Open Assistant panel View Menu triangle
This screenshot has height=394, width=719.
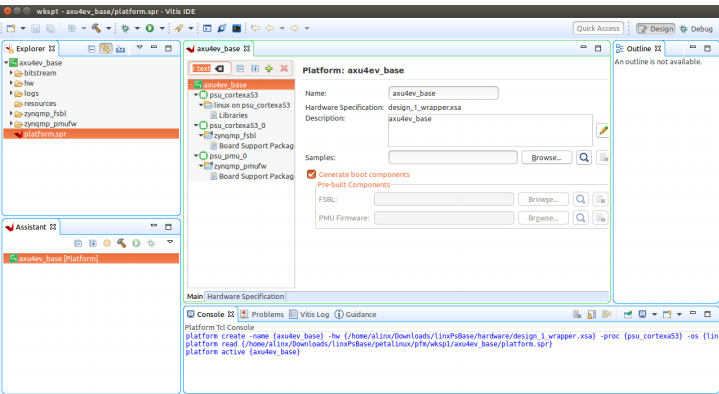click(170, 242)
